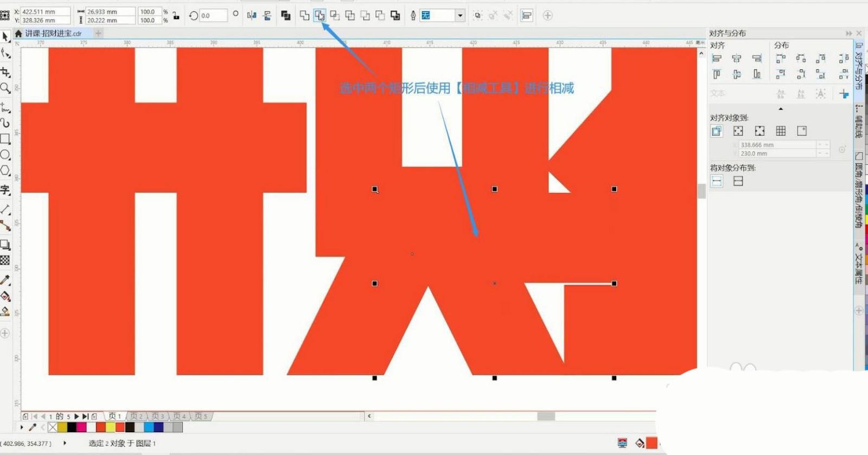Toggle align to page edge option
The width and height of the screenshot is (868, 455).
tap(738, 131)
